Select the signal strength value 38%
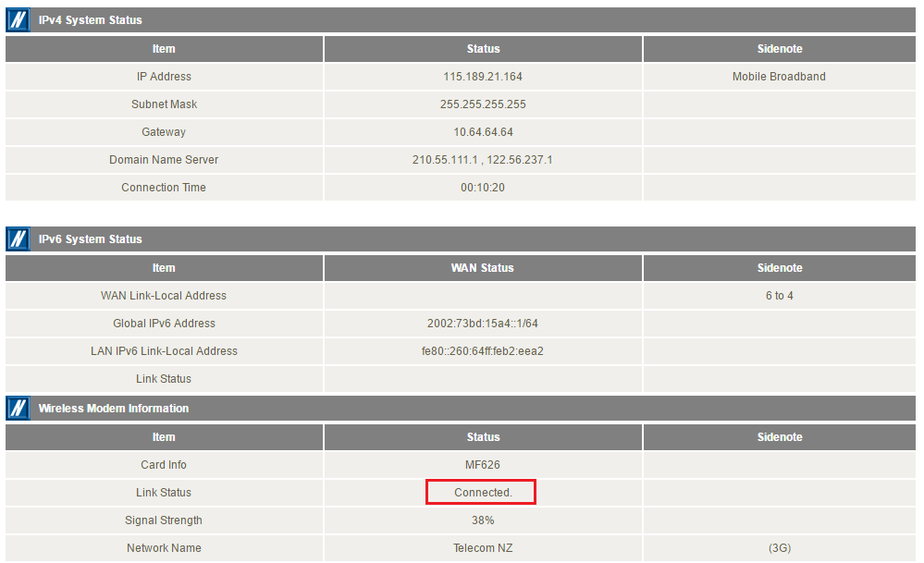The width and height of the screenshot is (924, 563). click(x=483, y=520)
